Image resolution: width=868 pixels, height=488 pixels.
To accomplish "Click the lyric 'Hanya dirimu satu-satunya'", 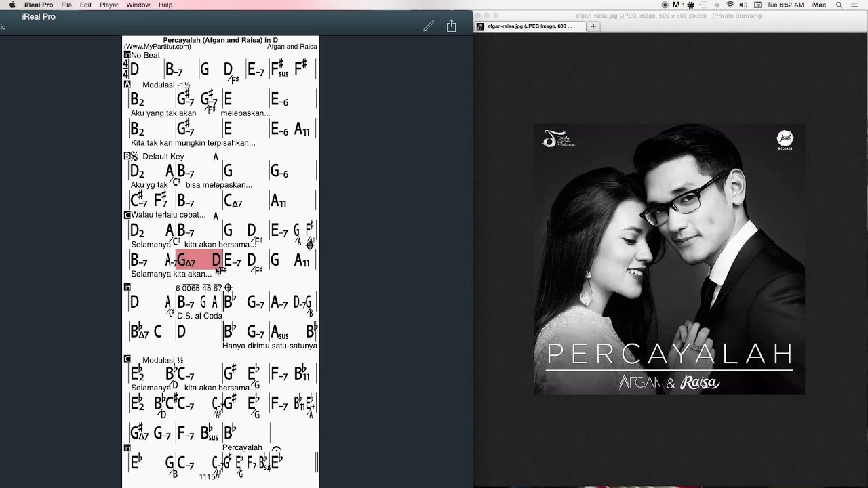I will tap(270, 346).
